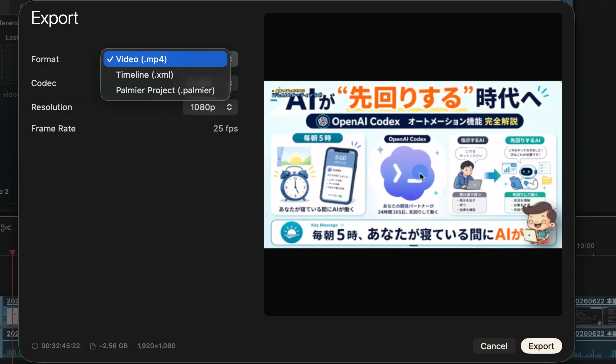Click the 00:32:45:22 duration text
The width and height of the screenshot is (616, 364).
pos(61,346)
